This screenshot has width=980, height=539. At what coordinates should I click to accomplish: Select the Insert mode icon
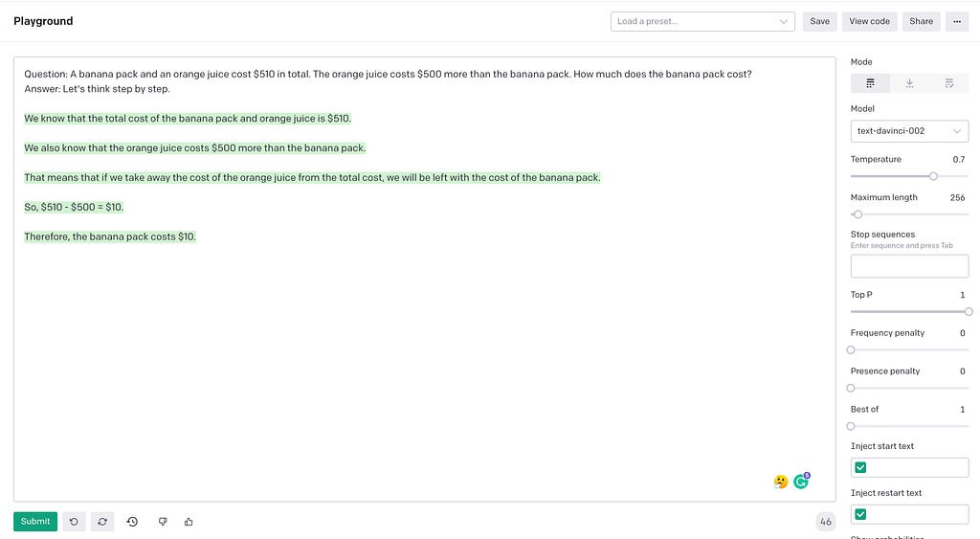click(909, 83)
